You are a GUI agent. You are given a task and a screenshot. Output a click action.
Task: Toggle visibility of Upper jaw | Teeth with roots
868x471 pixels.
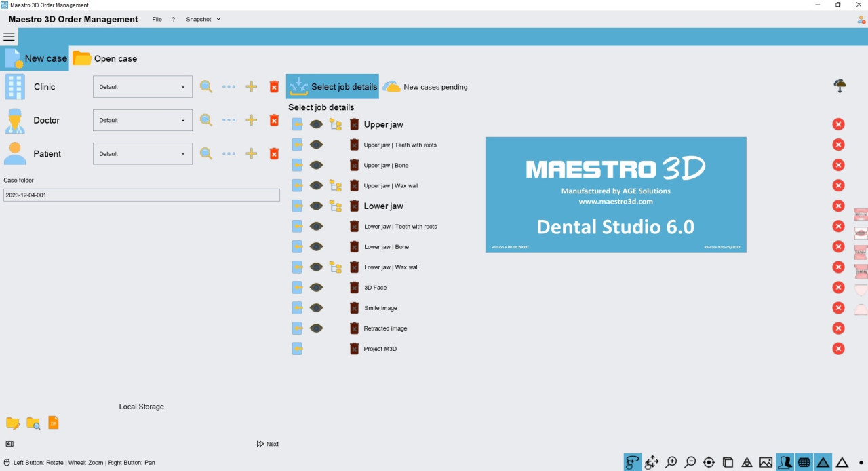[x=316, y=145]
